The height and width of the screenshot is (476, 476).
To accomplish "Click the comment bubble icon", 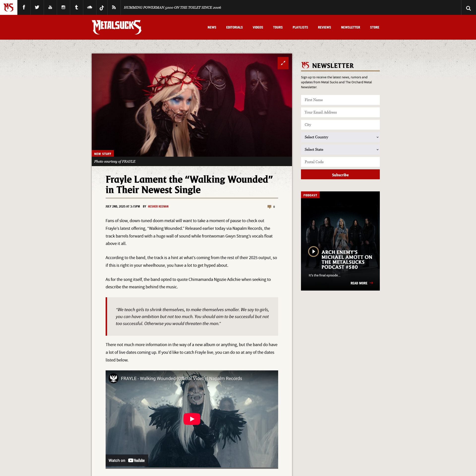I will point(269,207).
